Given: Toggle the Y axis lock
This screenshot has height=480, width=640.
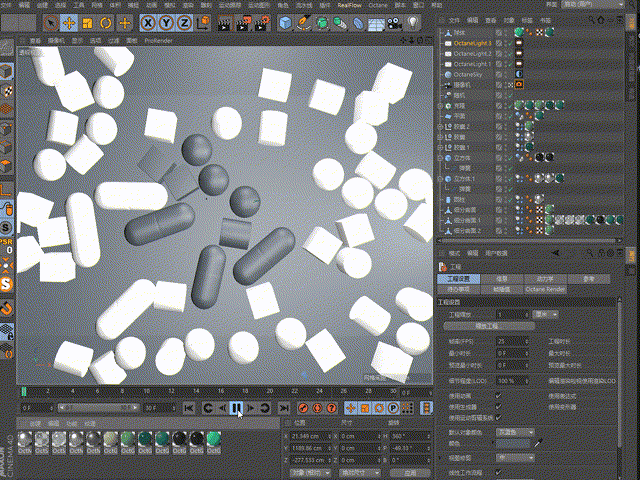Looking at the screenshot, I should click(166, 23).
